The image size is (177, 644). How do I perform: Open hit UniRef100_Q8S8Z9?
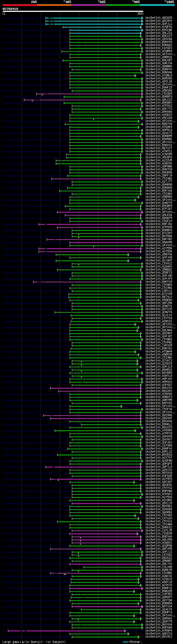click(x=159, y=18)
